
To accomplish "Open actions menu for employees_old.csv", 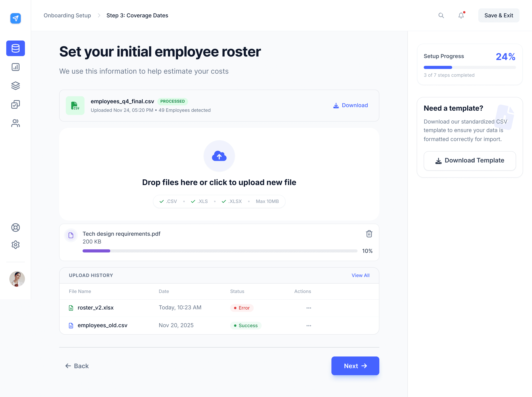I will pyautogui.click(x=309, y=326).
